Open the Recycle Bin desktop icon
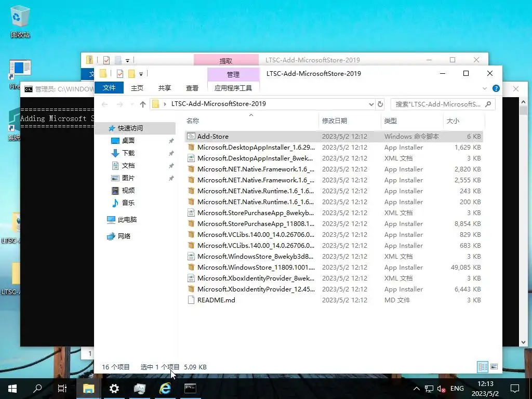Image resolution: width=532 pixels, height=399 pixels. 20,21
